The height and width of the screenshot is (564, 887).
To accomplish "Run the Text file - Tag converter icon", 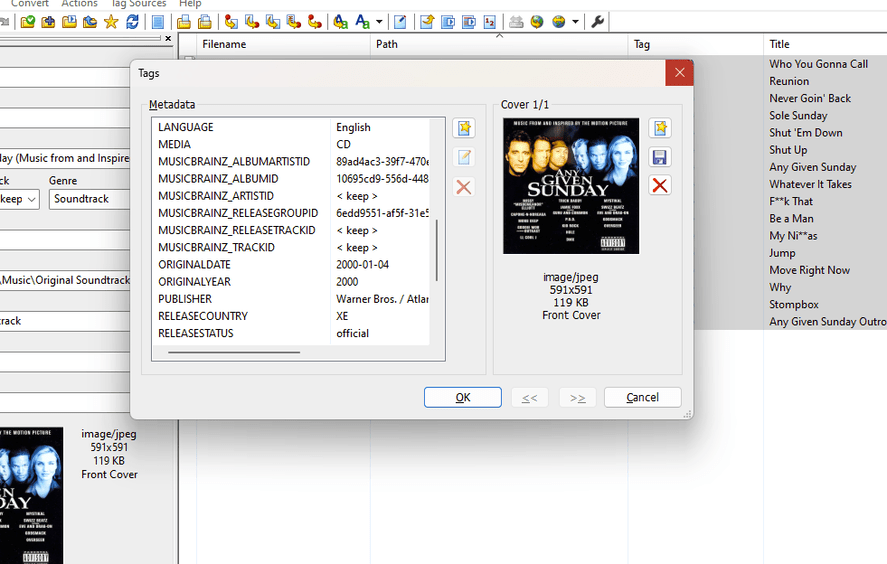I will pos(294,21).
